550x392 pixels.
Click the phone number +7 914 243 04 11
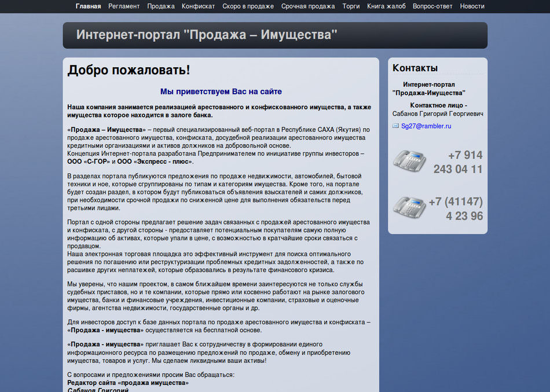click(x=458, y=162)
